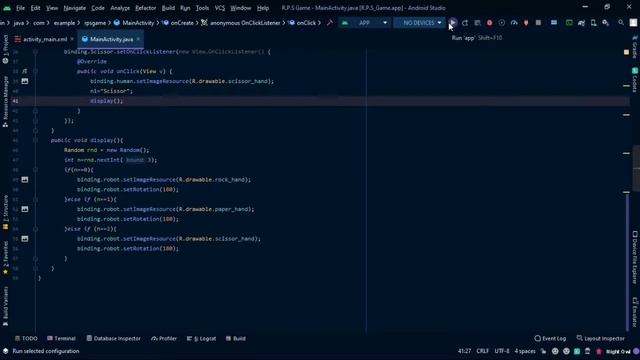
Task: Click the second smiley face status icon
Action: (x=566, y=351)
